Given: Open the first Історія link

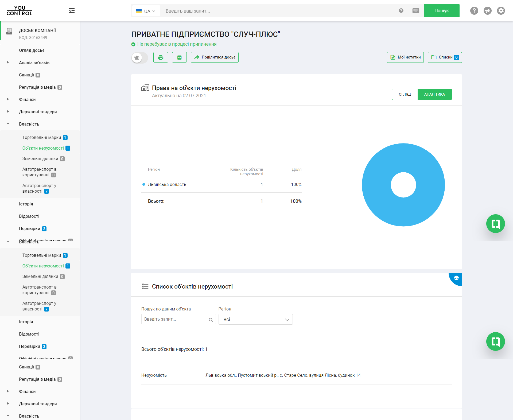Looking at the screenshot, I should coord(26,204).
